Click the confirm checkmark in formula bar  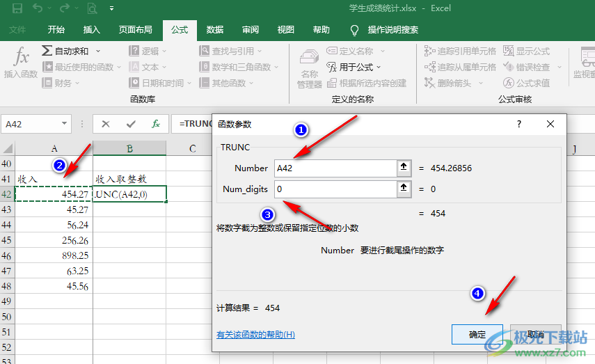[132, 124]
